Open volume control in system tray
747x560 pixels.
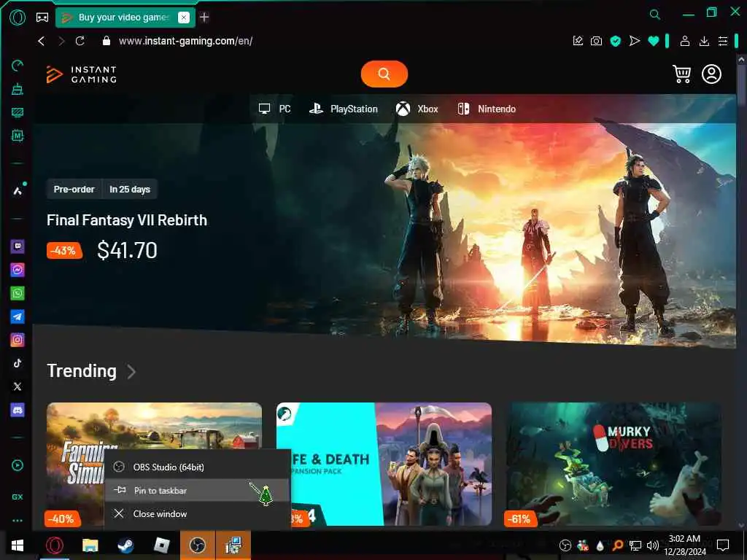point(653,545)
